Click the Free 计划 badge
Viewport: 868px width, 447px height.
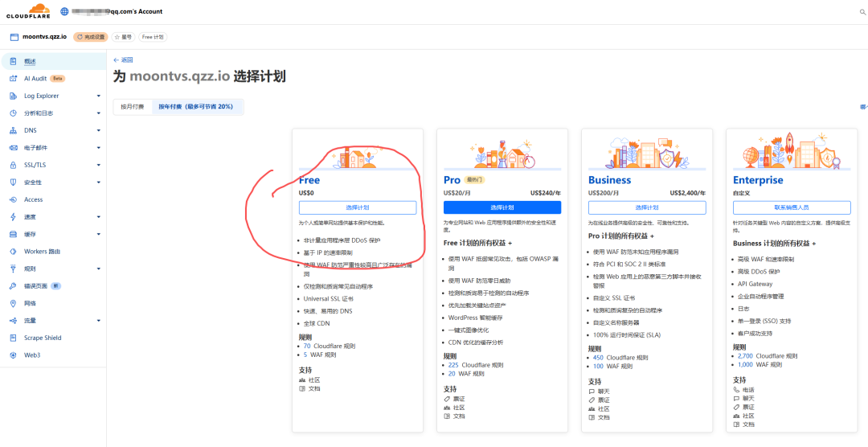coord(153,37)
